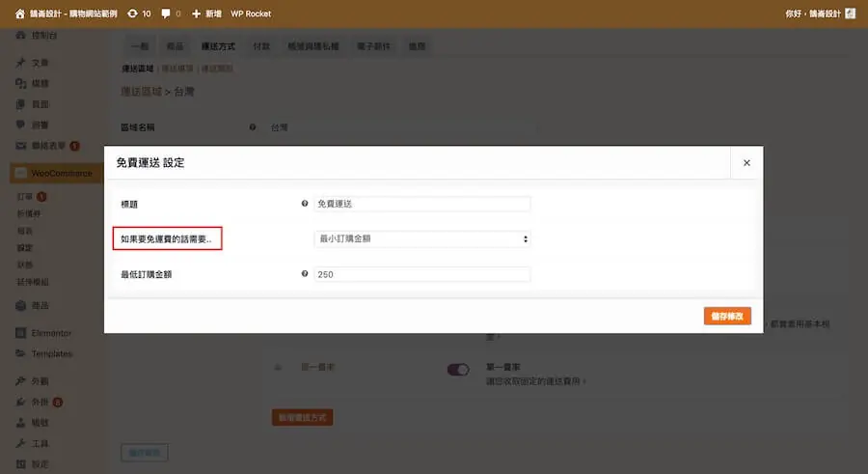Click the 運送區域 breadcrumb link before 台灣
Viewport: 868px width, 474px height.
click(x=142, y=92)
